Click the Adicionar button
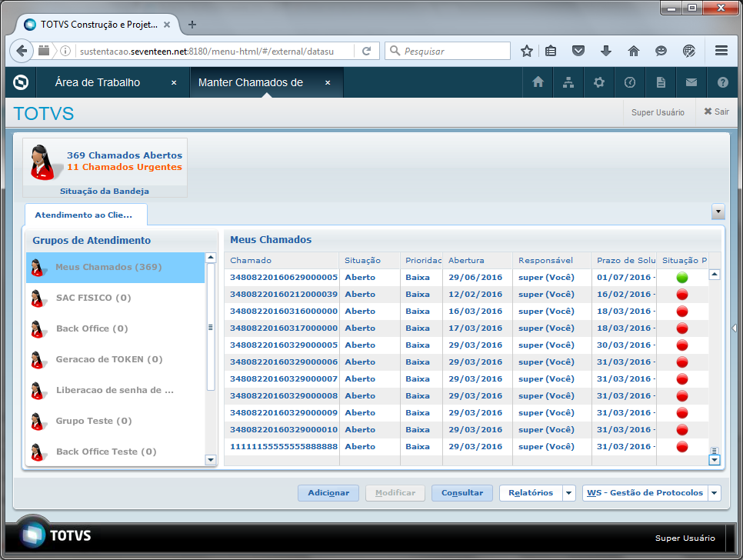The image size is (743, 560). (328, 493)
